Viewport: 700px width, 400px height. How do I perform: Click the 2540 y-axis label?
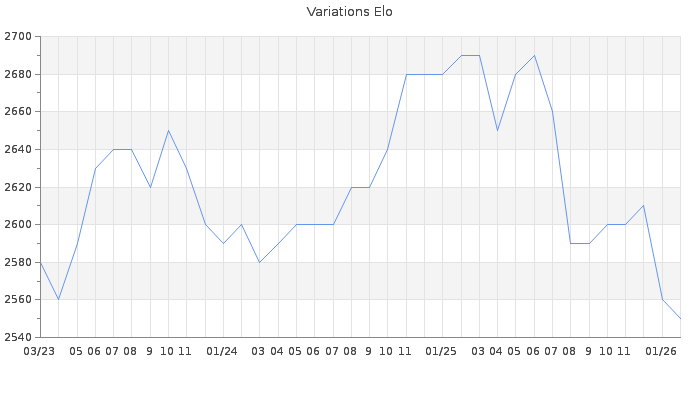(x=18, y=337)
